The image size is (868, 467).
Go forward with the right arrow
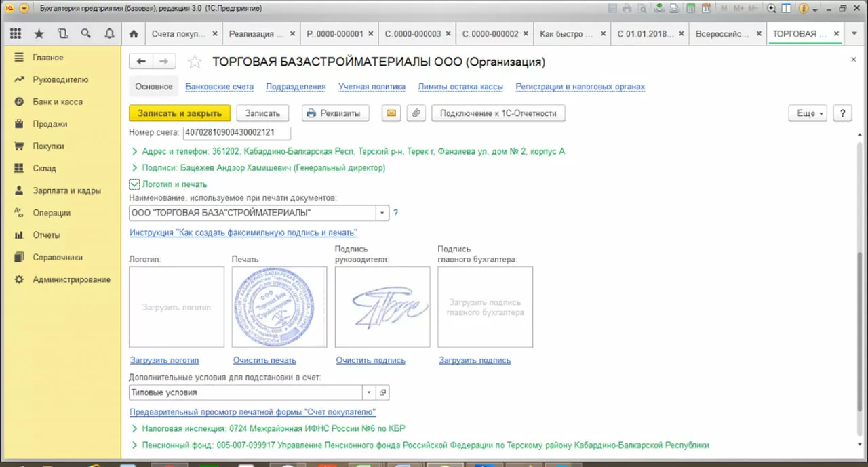tap(164, 62)
